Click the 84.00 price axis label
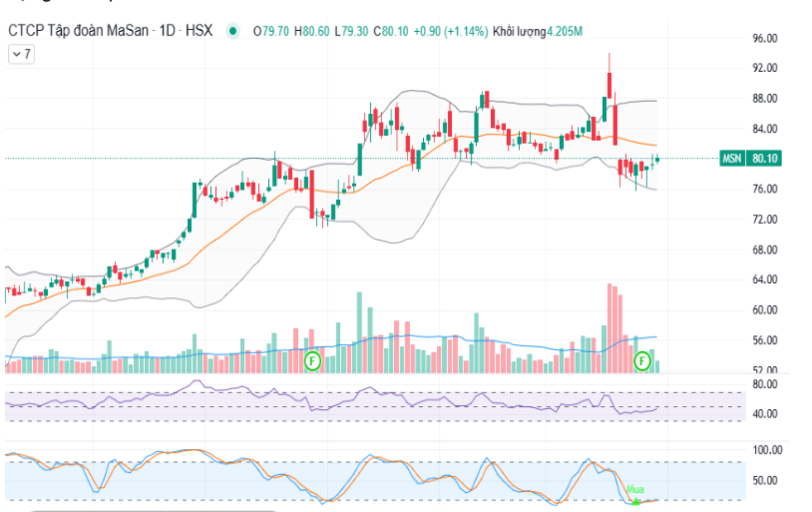Image resolution: width=812 pixels, height=512 pixels. (x=765, y=129)
